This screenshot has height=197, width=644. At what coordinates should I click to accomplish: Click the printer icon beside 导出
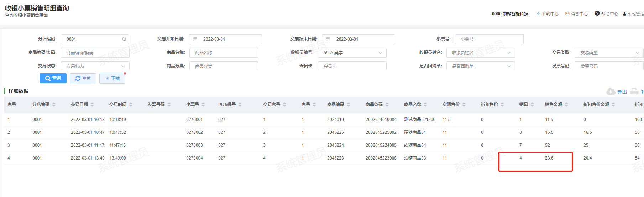634,92
